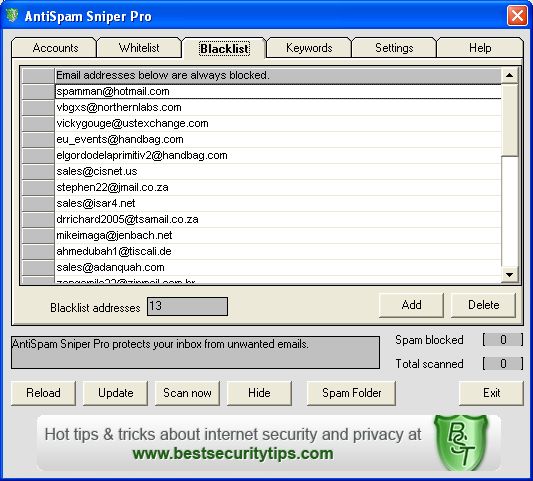
Task: Select eu_events@handbag.com entry
Action: tap(278, 139)
